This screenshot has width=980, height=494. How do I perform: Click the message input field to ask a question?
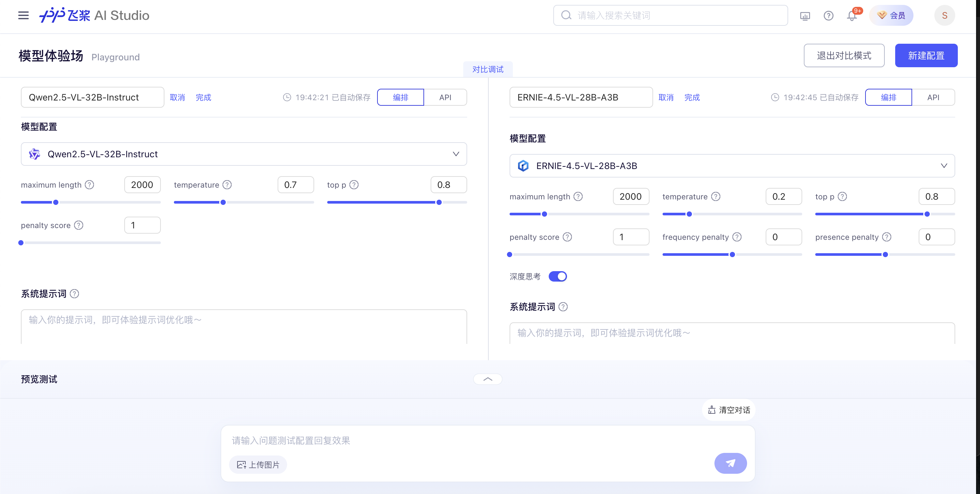pyautogui.click(x=419, y=440)
